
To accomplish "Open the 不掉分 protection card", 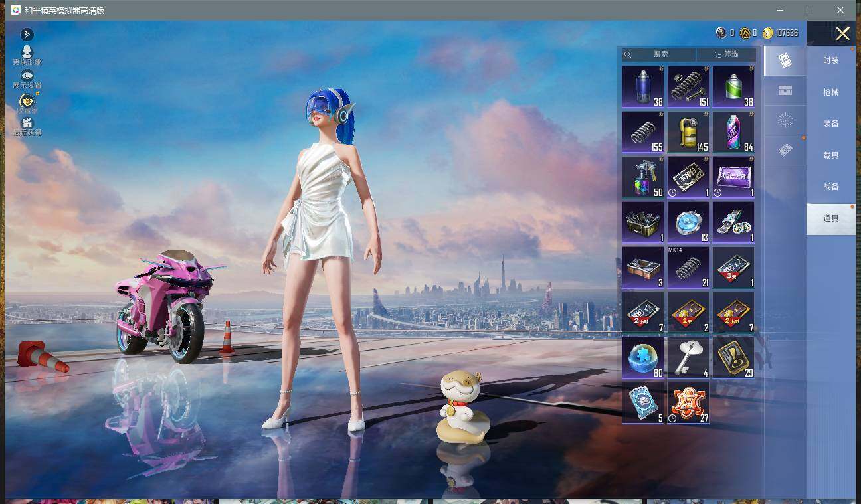I will 688,177.
